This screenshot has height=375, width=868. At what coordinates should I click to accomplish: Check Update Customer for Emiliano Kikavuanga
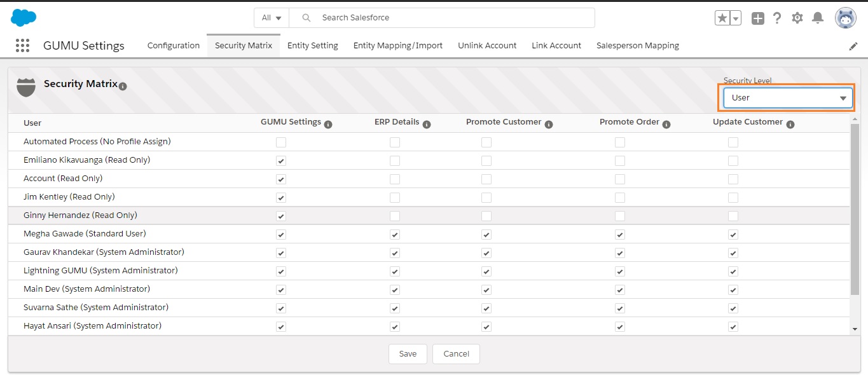pyautogui.click(x=733, y=161)
